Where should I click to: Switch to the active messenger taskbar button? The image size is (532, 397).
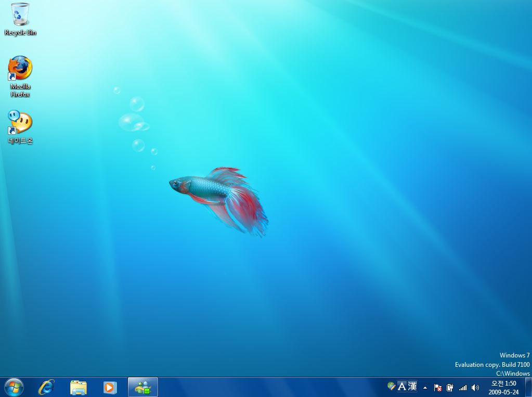[143, 387]
